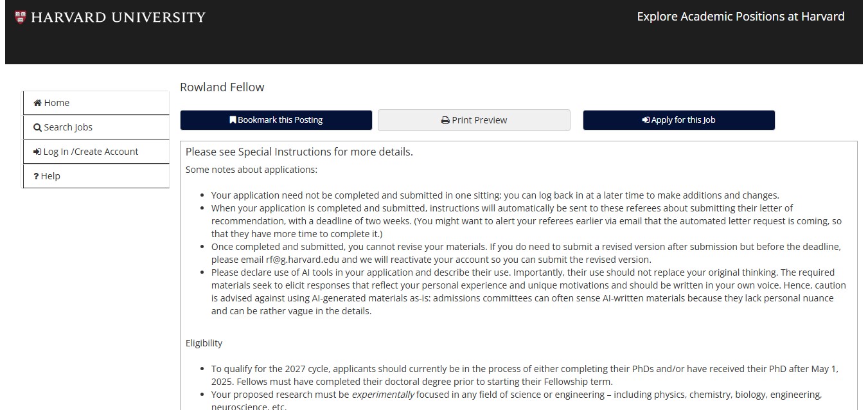Image resolution: width=868 pixels, height=410 pixels.
Task: Click the magnifying glass icon for Search Jobs
Action: coord(37,127)
